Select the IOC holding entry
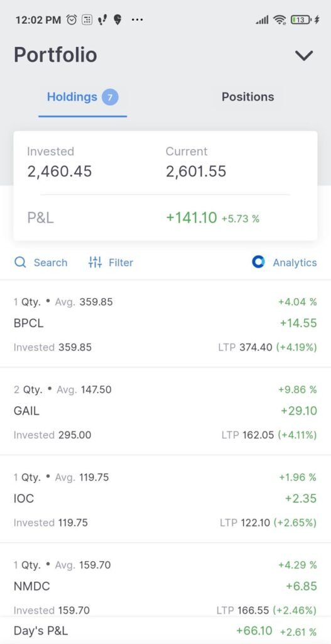The width and height of the screenshot is (331, 644). pos(165,499)
